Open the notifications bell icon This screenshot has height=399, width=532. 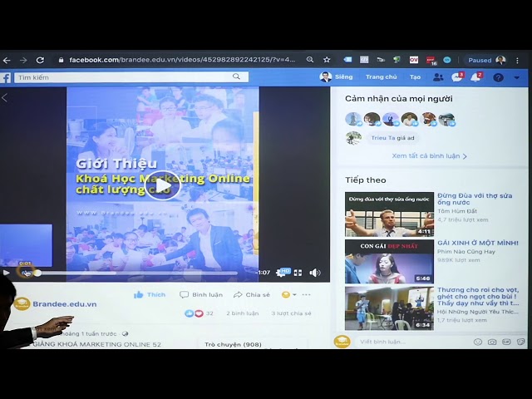click(x=476, y=77)
